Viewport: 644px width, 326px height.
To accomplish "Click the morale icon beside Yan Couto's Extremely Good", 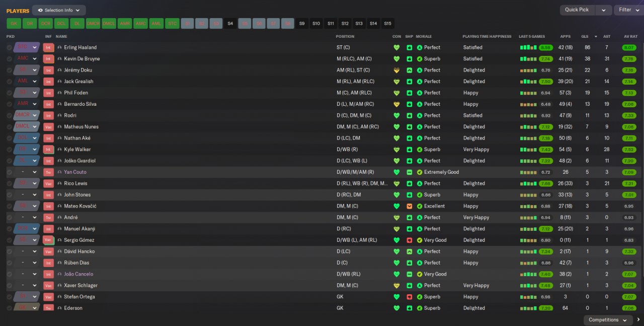I will [420, 172].
